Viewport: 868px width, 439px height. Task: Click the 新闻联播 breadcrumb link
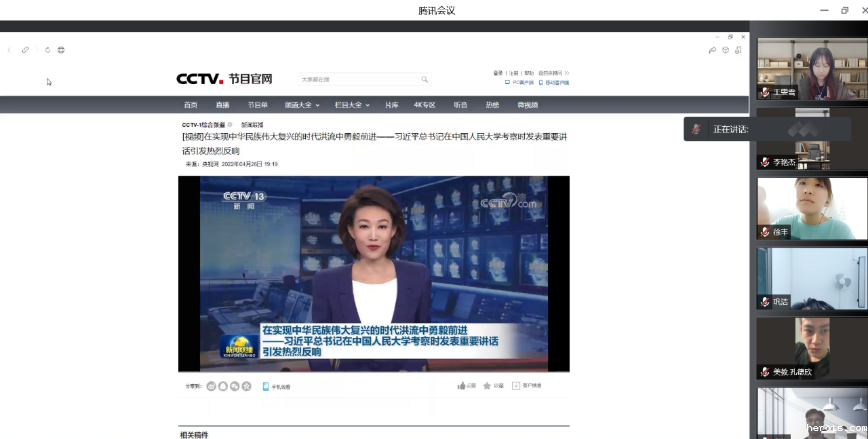tap(252, 125)
